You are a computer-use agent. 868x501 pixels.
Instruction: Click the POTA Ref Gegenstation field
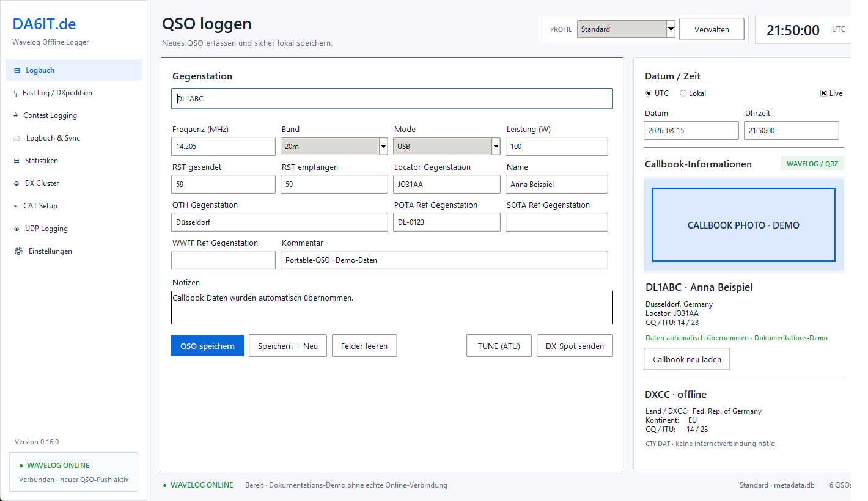click(x=447, y=222)
